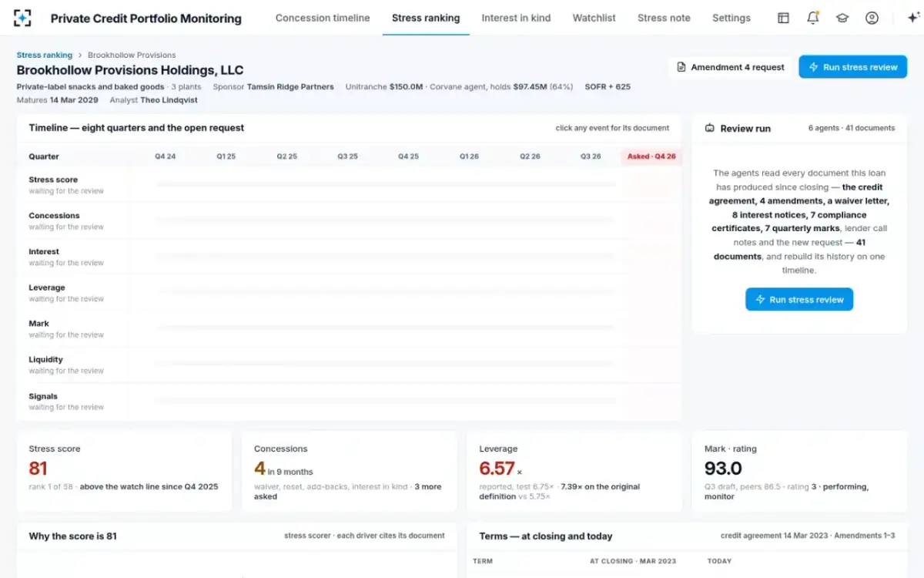Viewport: 924px width, 578px height.
Task: Click the TERM column header
Action: tap(483, 561)
